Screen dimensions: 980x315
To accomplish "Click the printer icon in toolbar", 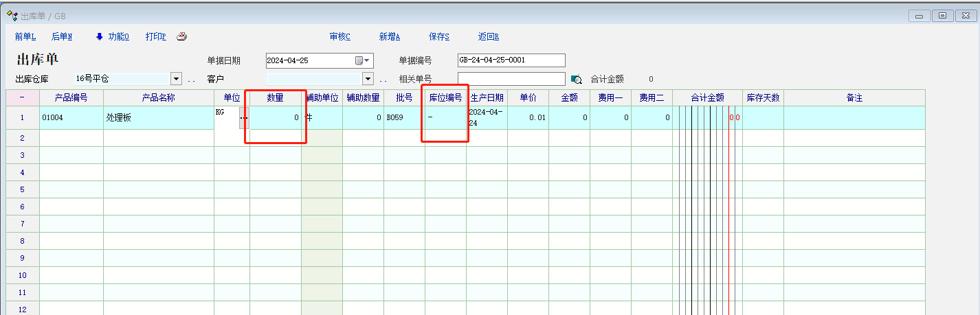I will coord(181,37).
